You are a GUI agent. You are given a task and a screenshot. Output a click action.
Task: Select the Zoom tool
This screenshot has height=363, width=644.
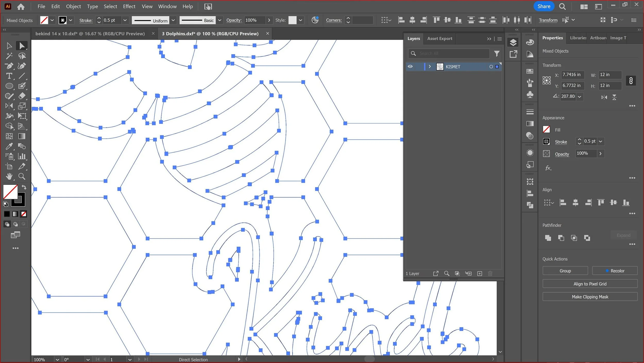pyautogui.click(x=22, y=177)
